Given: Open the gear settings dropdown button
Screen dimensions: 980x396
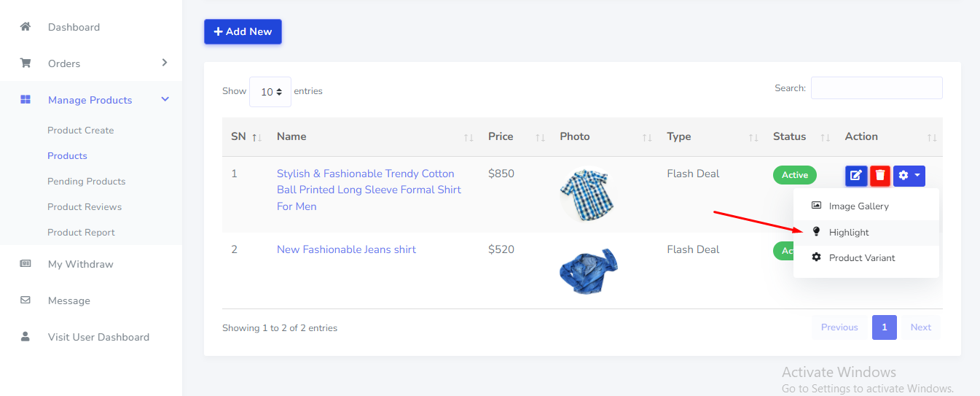Looking at the screenshot, I should tap(909, 176).
